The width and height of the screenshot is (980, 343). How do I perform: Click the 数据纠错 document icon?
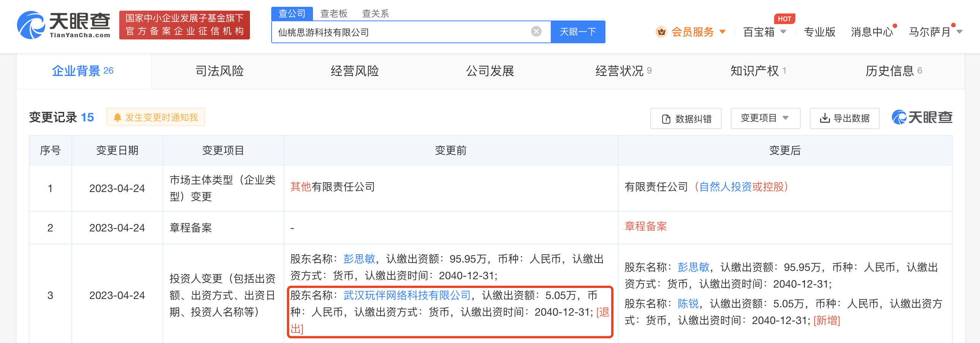(666, 119)
